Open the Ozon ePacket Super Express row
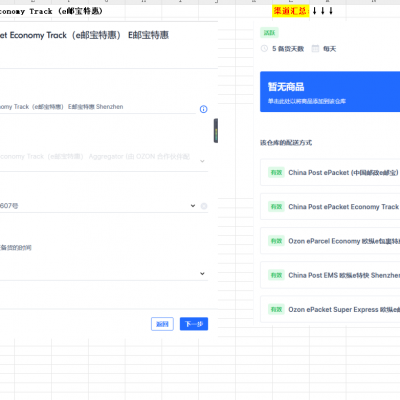 [x=330, y=309]
